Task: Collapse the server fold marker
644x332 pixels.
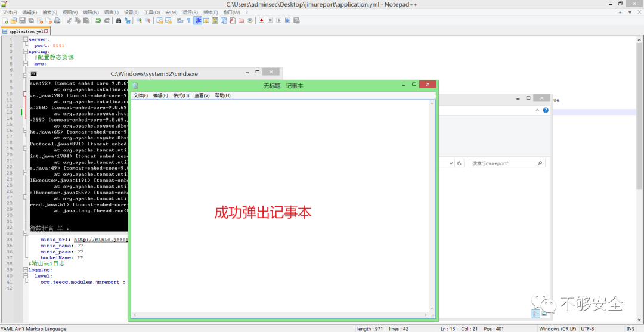Action: point(26,39)
